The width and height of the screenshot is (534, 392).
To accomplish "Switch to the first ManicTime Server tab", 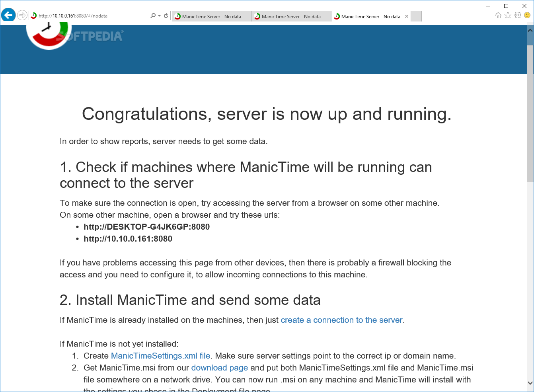I will pos(212,16).
